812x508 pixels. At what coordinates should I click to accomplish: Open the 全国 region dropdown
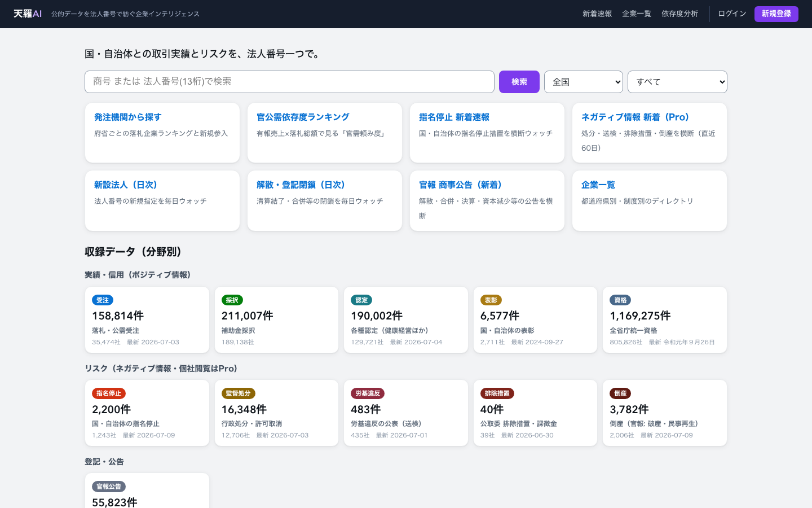pyautogui.click(x=584, y=82)
